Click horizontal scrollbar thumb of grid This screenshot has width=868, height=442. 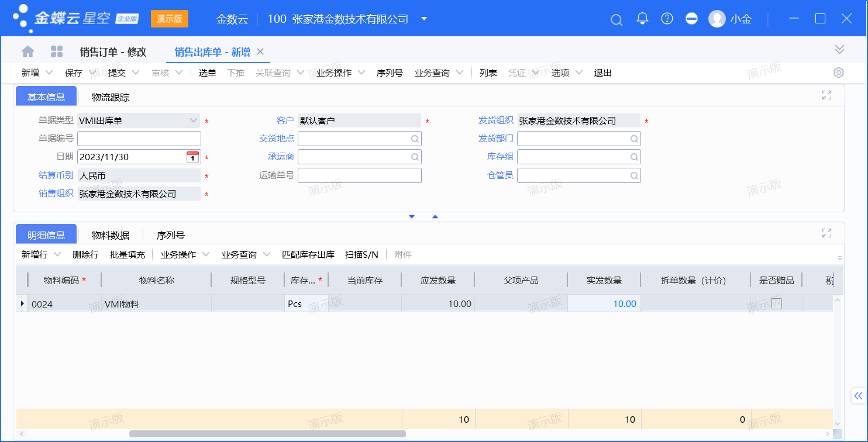267,434
